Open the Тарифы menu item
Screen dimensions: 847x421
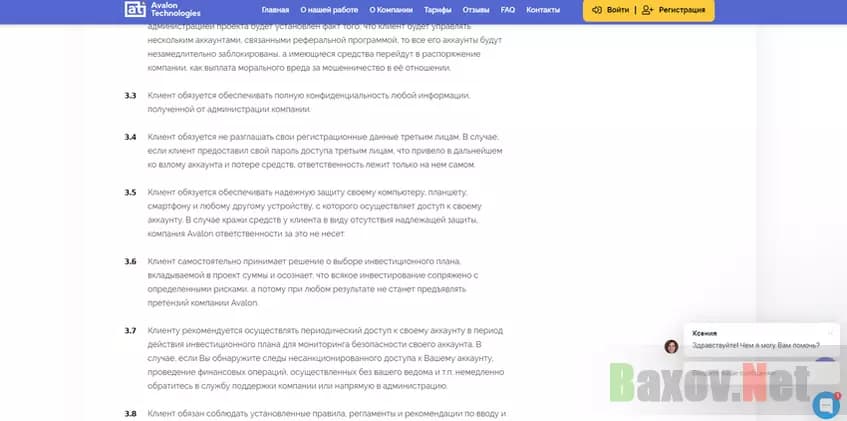coord(438,10)
